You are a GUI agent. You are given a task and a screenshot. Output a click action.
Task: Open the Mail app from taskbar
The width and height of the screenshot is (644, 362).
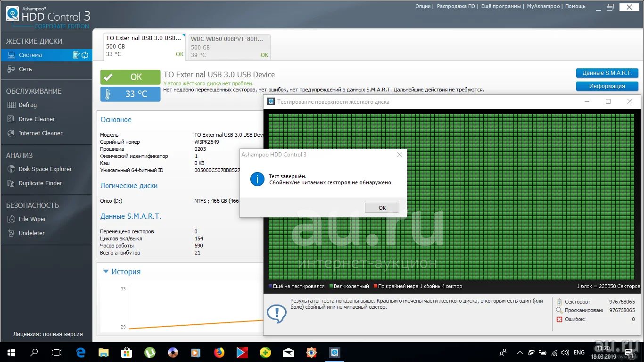click(289, 352)
